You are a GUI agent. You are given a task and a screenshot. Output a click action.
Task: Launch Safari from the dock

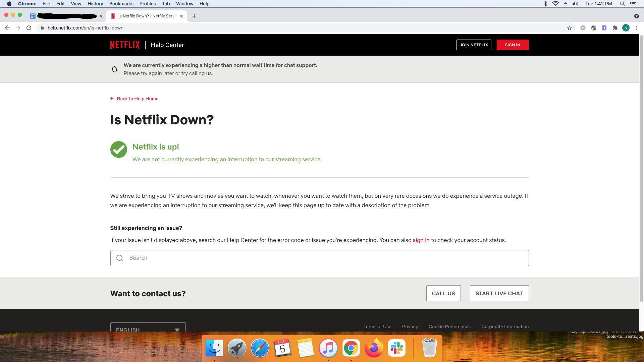coord(260,348)
